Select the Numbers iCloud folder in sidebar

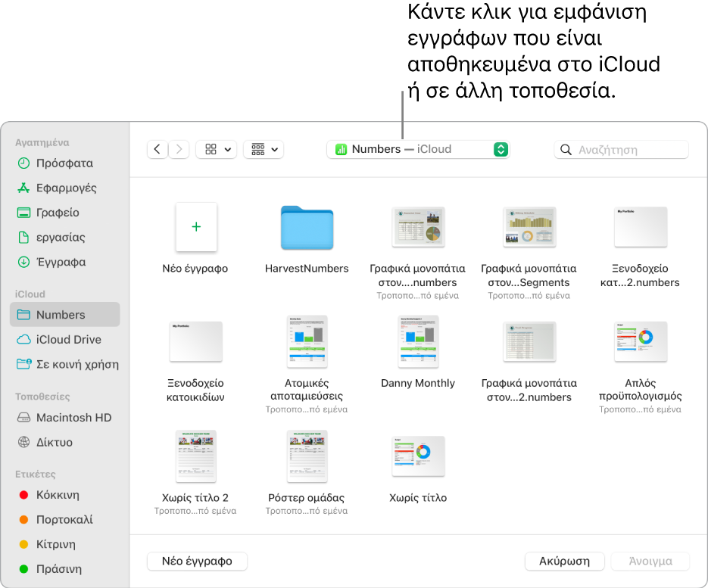(64, 315)
